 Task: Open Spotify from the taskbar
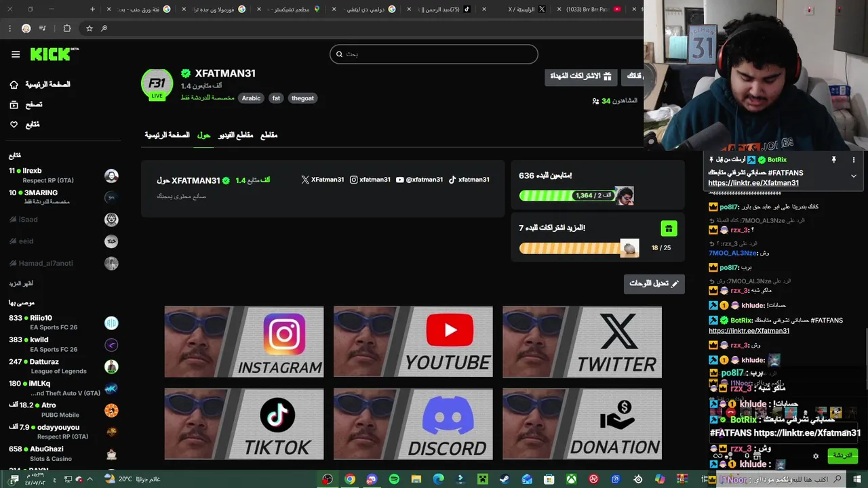[394, 479]
